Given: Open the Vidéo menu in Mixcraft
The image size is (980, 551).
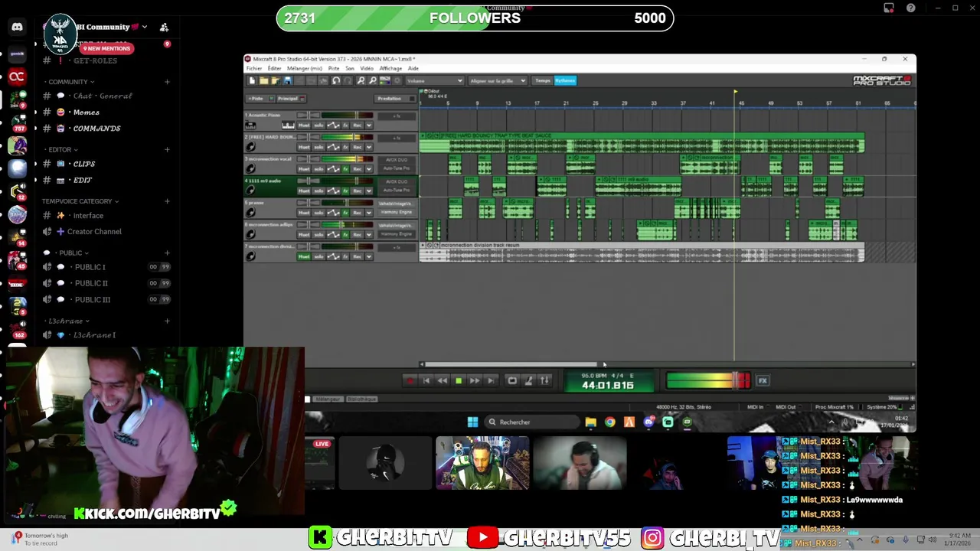Looking at the screenshot, I should pos(367,68).
